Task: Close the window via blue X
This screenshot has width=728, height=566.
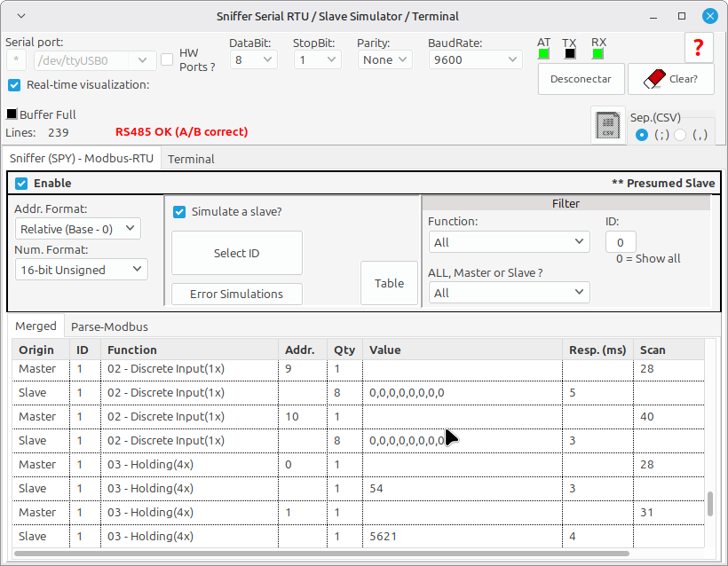Action: pos(709,16)
